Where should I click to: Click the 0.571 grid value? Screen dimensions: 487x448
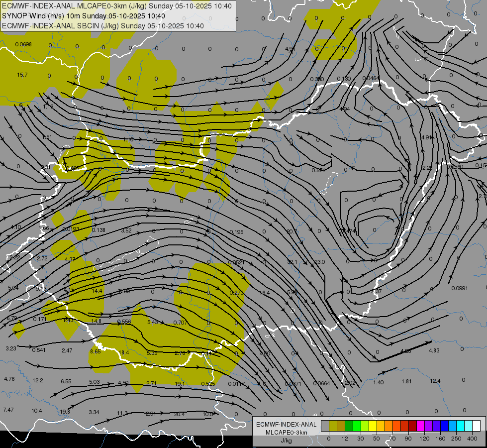(x=318, y=170)
